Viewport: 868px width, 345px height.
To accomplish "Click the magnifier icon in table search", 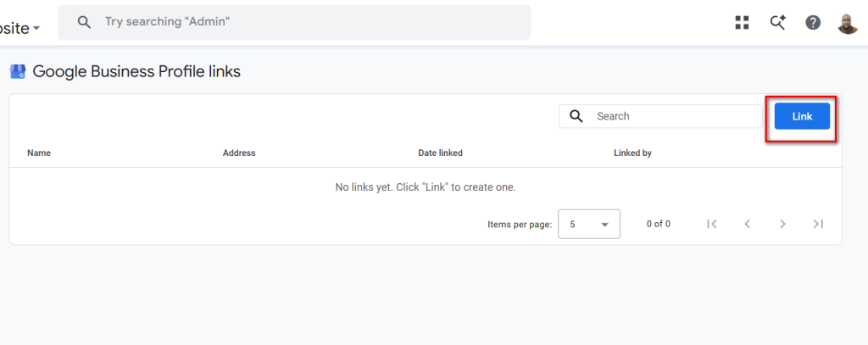I will tap(576, 116).
